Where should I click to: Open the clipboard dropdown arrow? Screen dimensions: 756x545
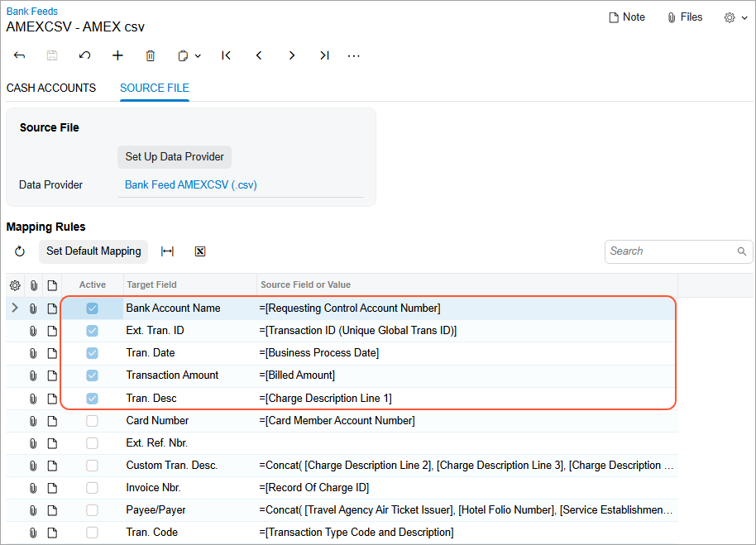198,56
